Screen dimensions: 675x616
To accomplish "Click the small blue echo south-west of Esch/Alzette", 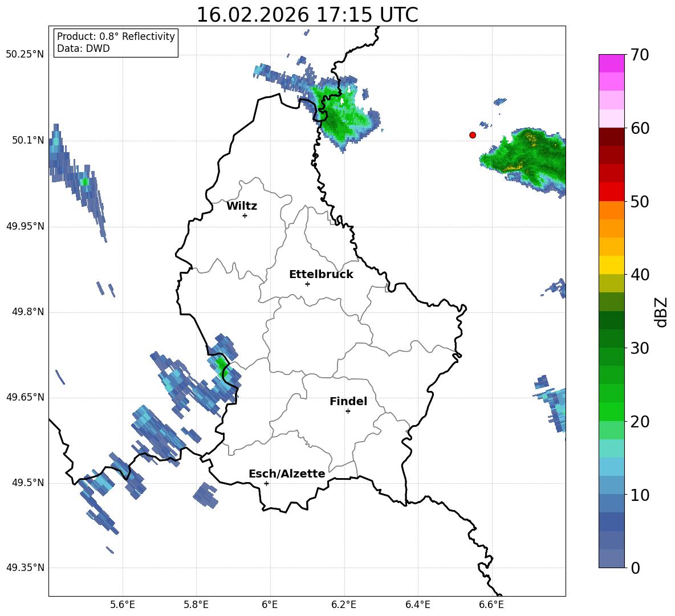I will (205, 495).
